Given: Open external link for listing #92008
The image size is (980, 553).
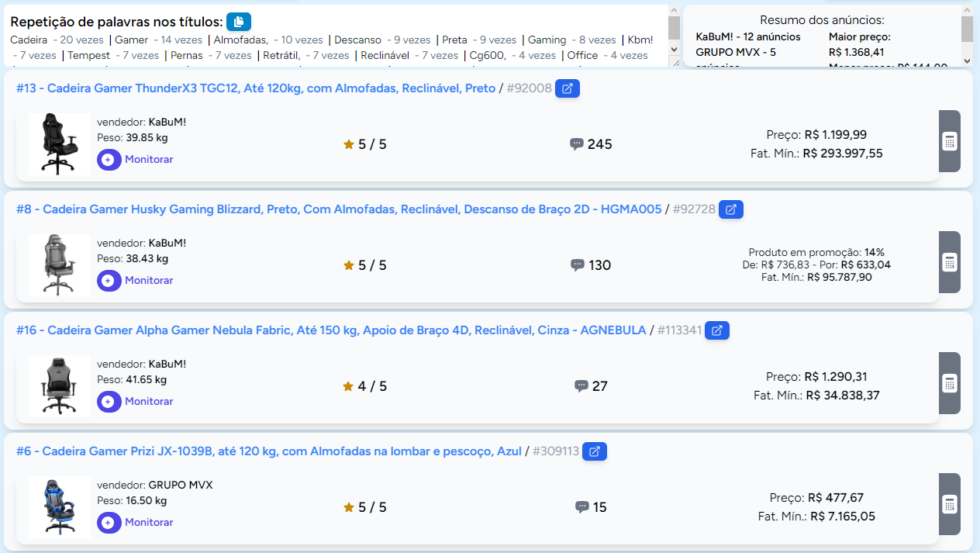Looking at the screenshot, I should coord(567,88).
